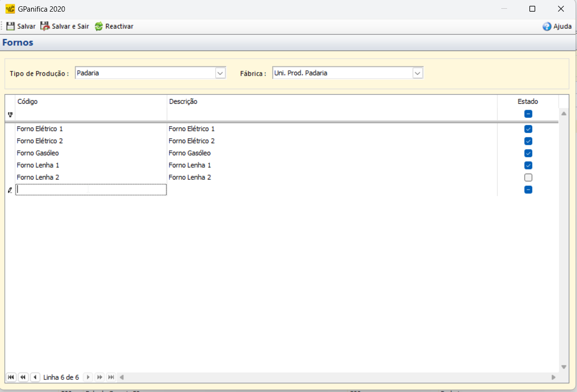Viewport: 577px width, 392px height.
Task: Click the Salvar save icon
Action: tap(11, 26)
